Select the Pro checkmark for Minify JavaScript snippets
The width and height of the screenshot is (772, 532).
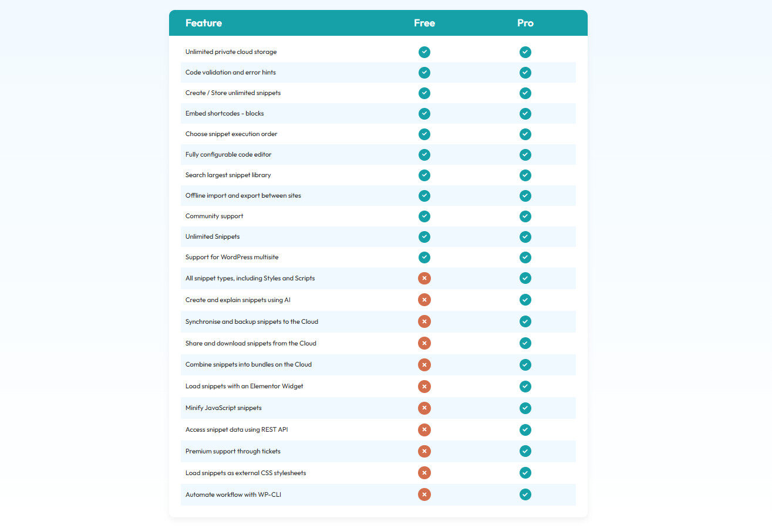[x=525, y=408]
